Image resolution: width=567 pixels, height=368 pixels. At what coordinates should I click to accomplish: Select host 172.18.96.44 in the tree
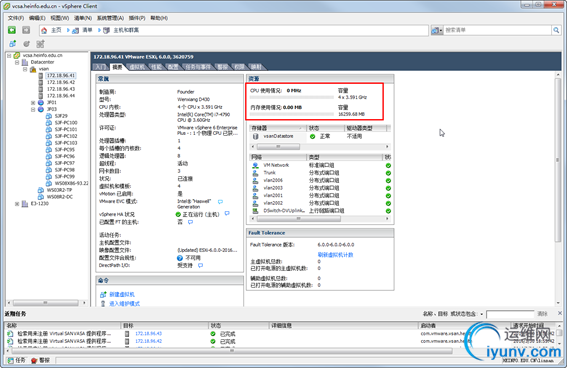point(61,96)
